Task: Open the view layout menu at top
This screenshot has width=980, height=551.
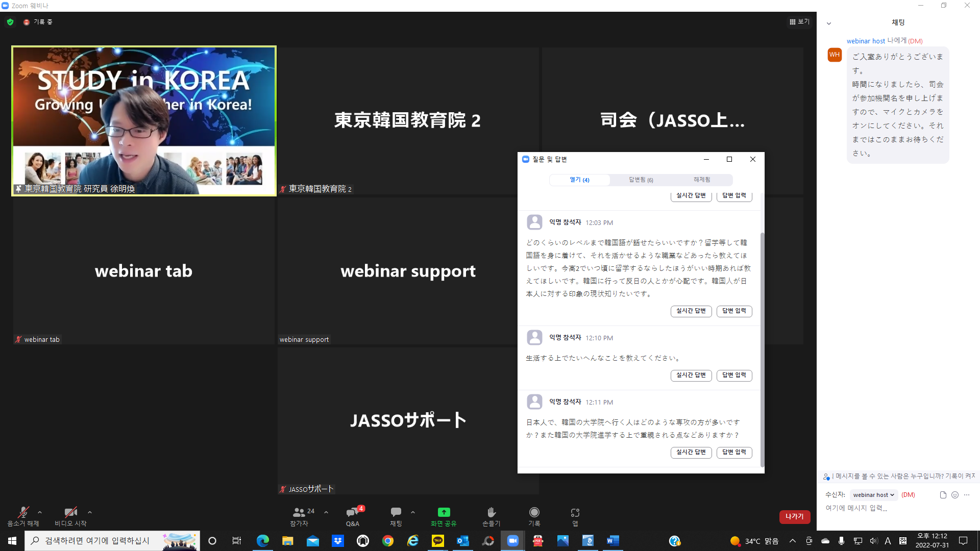Action: (799, 22)
